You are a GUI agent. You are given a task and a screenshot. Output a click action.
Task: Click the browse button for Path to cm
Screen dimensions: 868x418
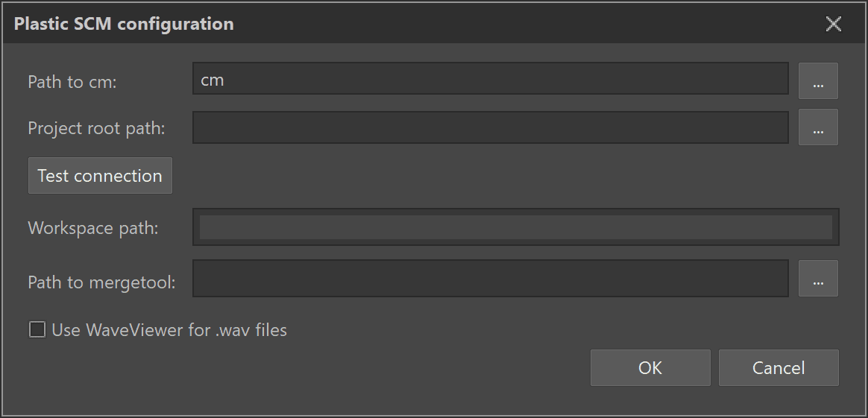pos(818,80)
